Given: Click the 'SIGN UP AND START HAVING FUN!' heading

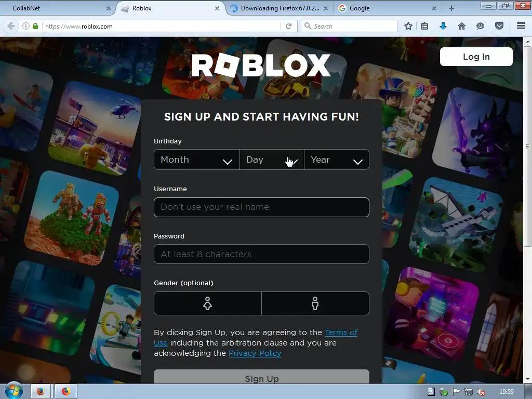Looking at the screenshot, I should [x=261, y=117].
